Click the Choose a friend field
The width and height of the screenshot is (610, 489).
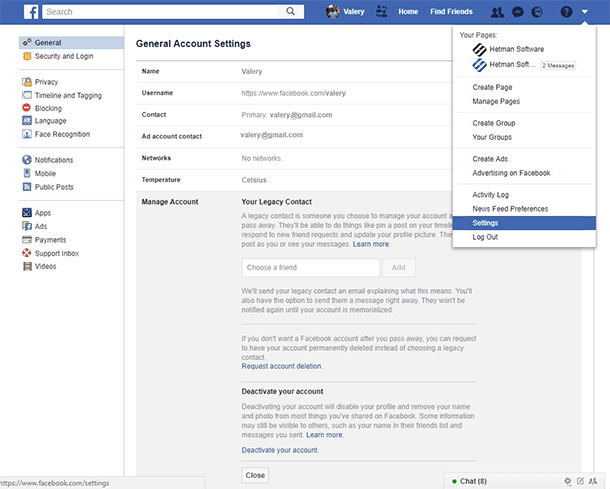[310, 268]
